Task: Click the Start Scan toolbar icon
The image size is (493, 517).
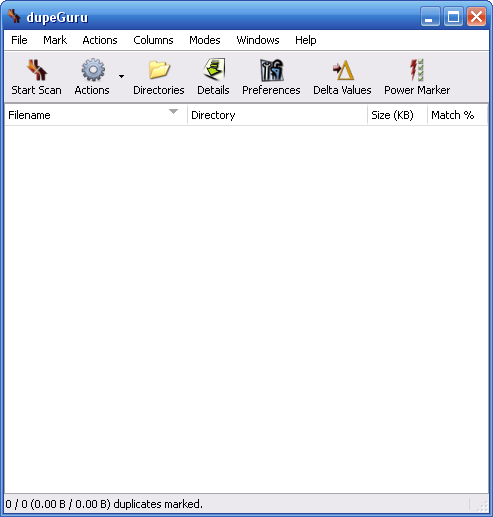Action: click(x=36, y=70)
